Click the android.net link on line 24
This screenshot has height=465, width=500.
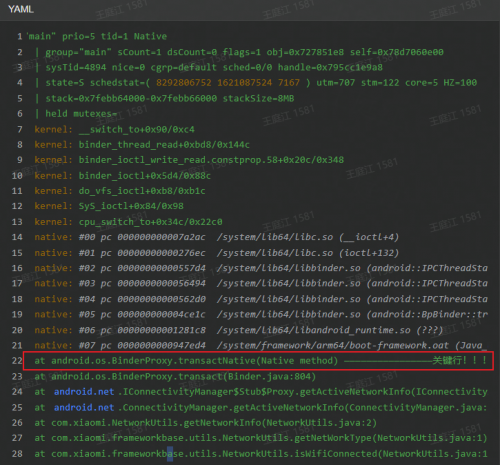(x=84, y=392)
